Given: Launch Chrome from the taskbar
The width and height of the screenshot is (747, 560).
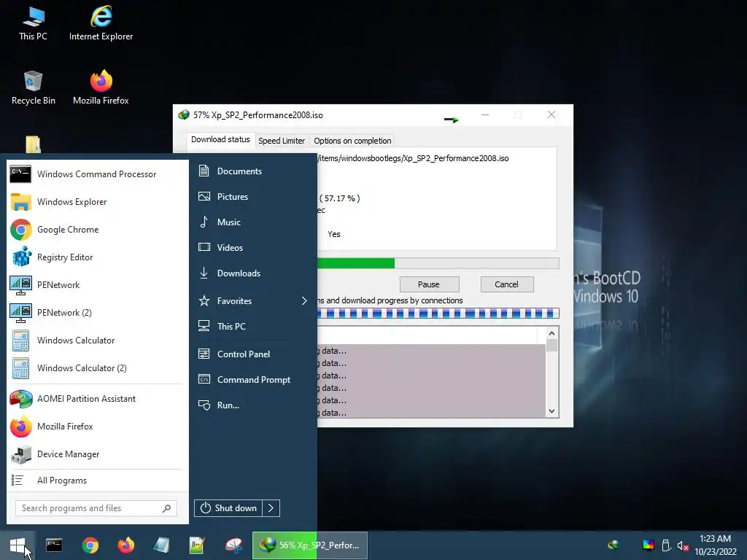Looking at the screenshot, I should [90, 545].
